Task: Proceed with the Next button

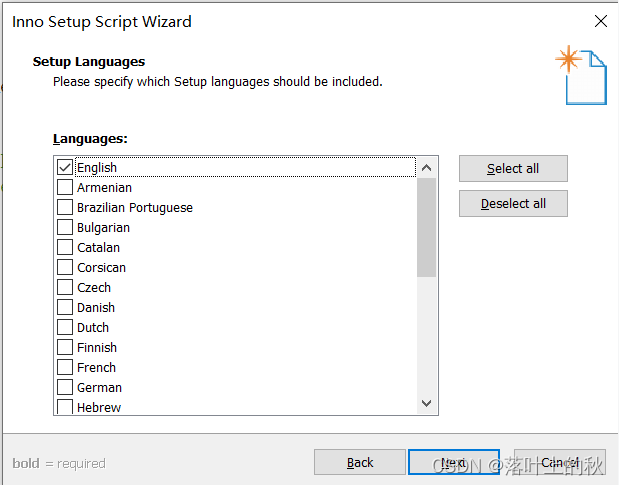Action: 454,462
